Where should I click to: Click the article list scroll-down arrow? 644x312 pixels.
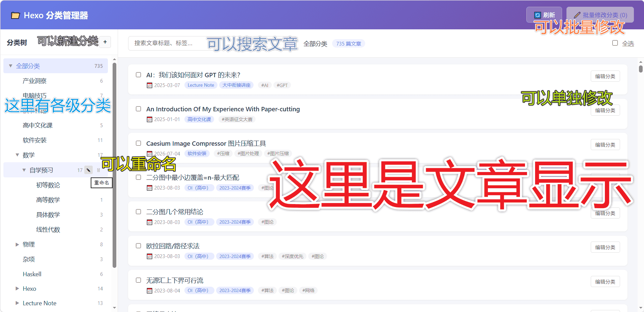tap(641, 308)
